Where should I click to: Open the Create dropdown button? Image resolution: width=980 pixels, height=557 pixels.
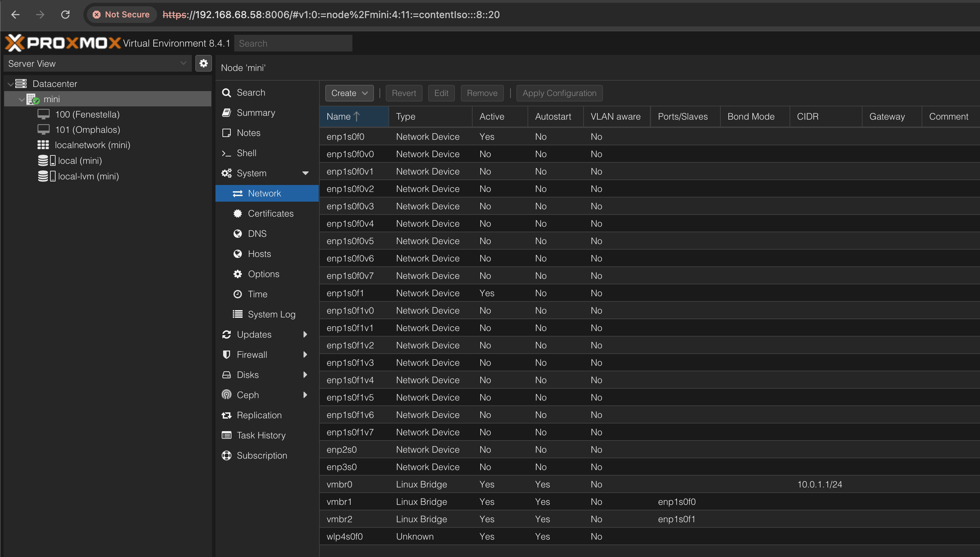point(349,93)
